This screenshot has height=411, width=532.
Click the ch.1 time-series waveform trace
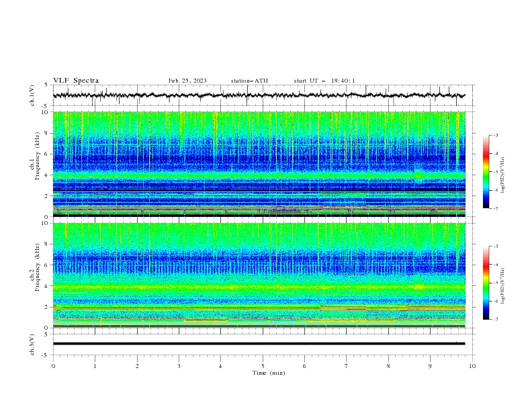point(259,95)
